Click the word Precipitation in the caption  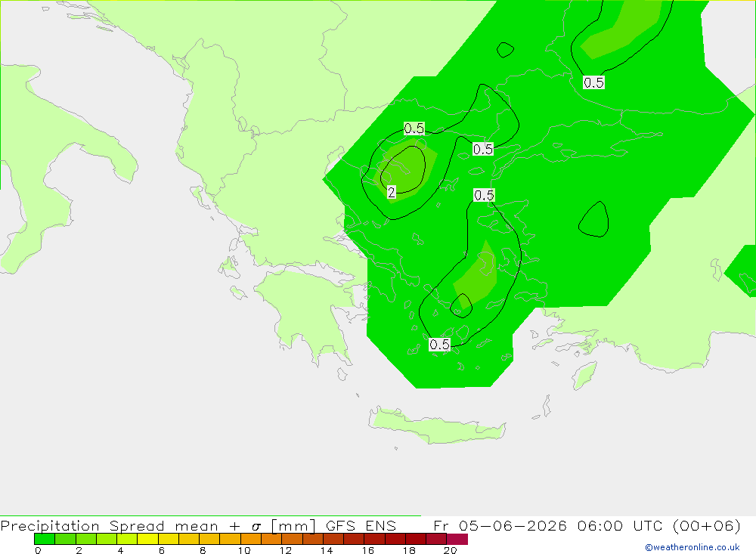pos(50,526)
